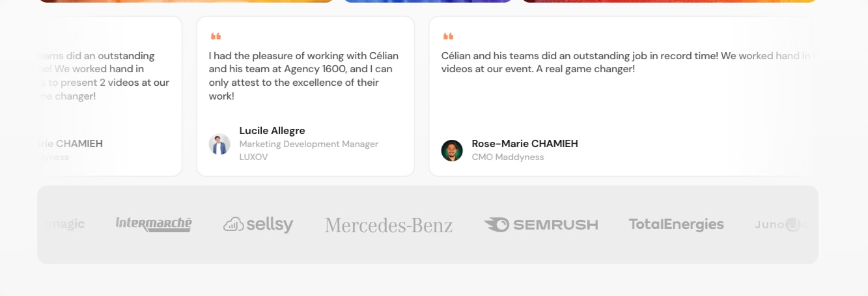
Task: Open the blue gradient thumbnail at the top
Action: [428, 1]
